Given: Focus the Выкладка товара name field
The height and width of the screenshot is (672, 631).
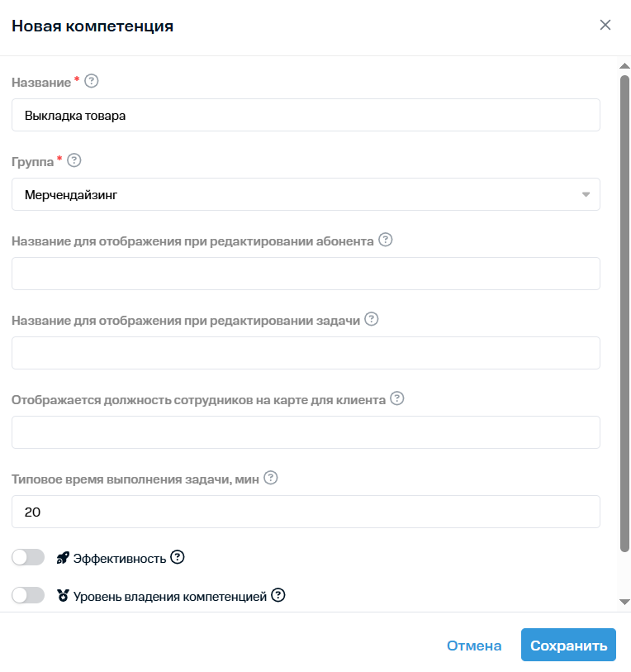Looking at the screenshot, I should tap(306, 115).
